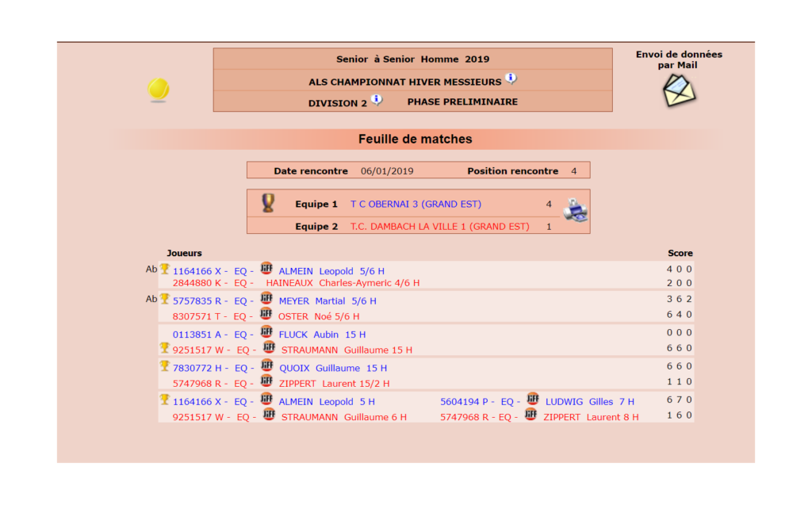Click the trophy icon on the MEYER Martial row
Image resolution: width=812 pixels, height=505 pixels.
[x=165, y=298]
